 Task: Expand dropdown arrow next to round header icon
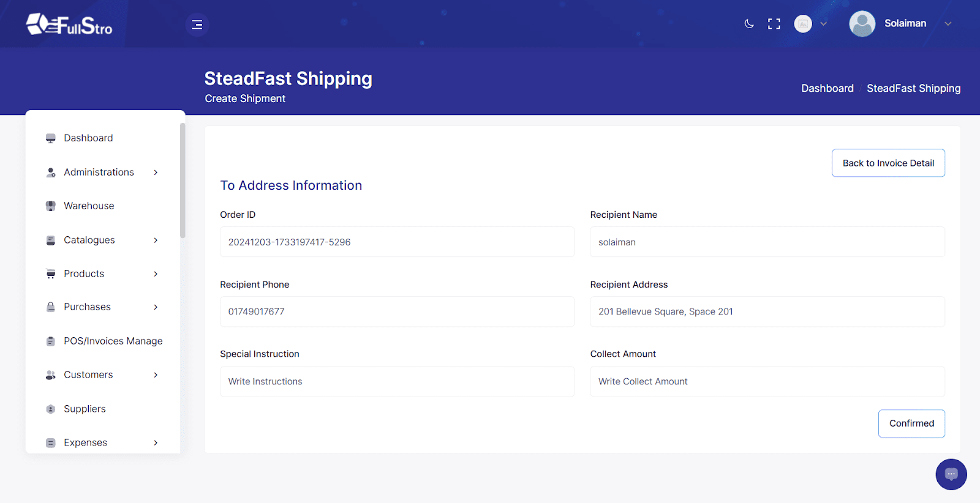824,24
